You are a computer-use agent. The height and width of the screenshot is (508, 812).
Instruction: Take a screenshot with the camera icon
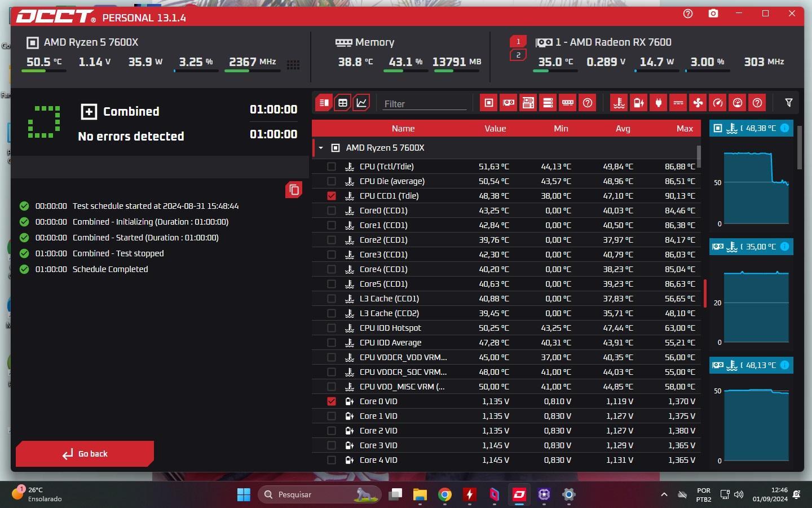(x=713, y=14)
